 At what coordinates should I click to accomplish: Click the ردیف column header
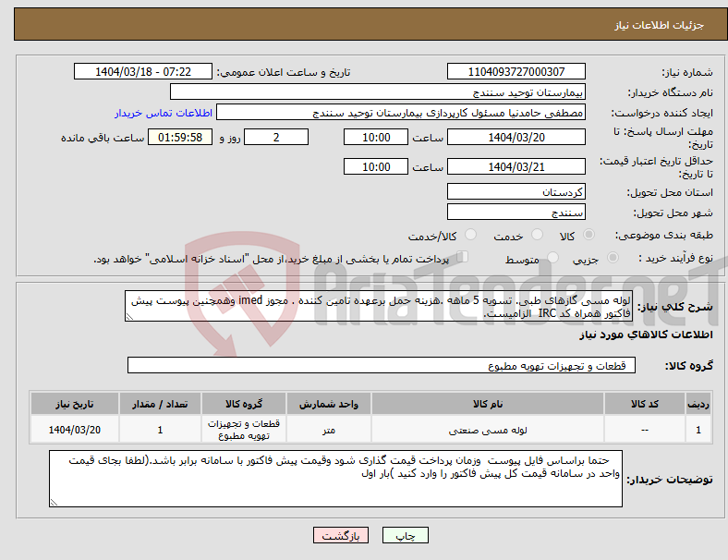point(698,404)
